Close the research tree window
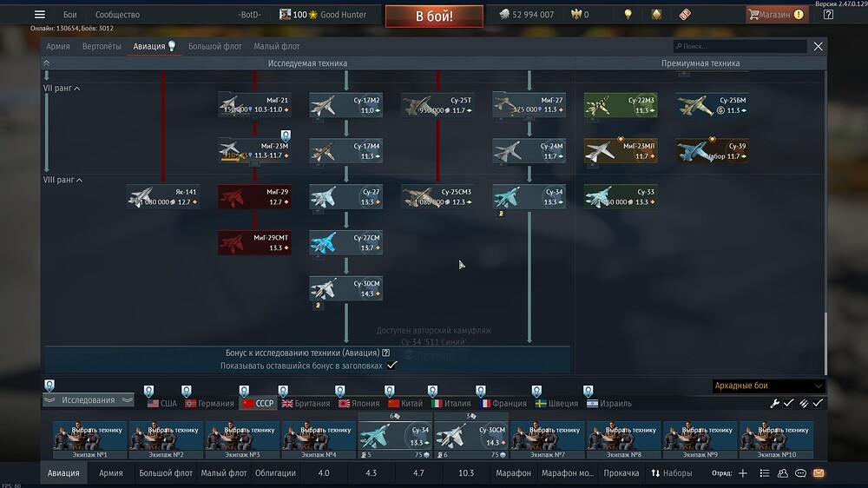868x488 pixels. 819,47
